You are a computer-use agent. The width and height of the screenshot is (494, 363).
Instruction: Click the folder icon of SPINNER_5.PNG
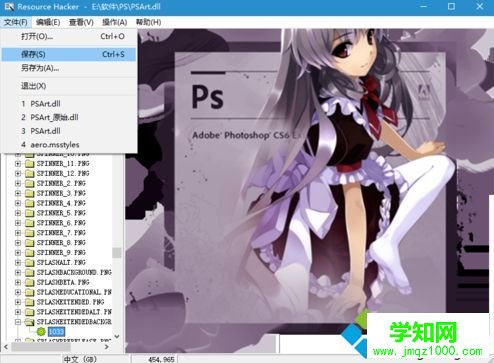[x=30, y=213]
